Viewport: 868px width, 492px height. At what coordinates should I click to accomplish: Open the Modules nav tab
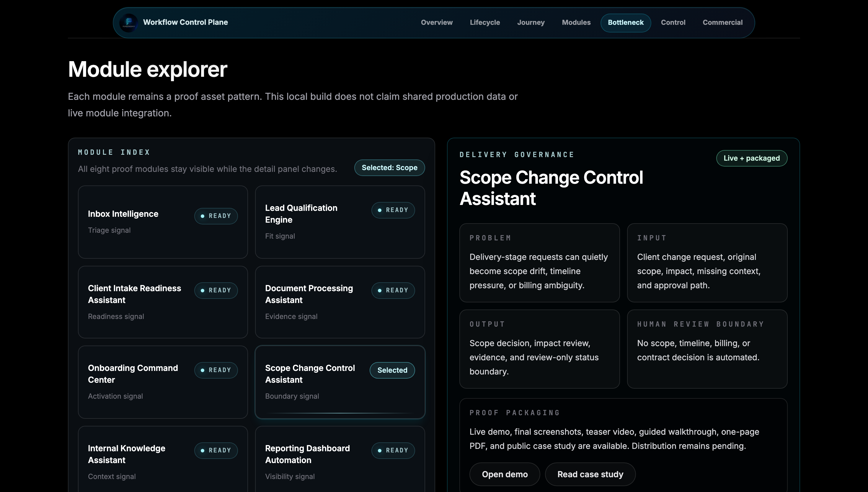click(576, 23)
